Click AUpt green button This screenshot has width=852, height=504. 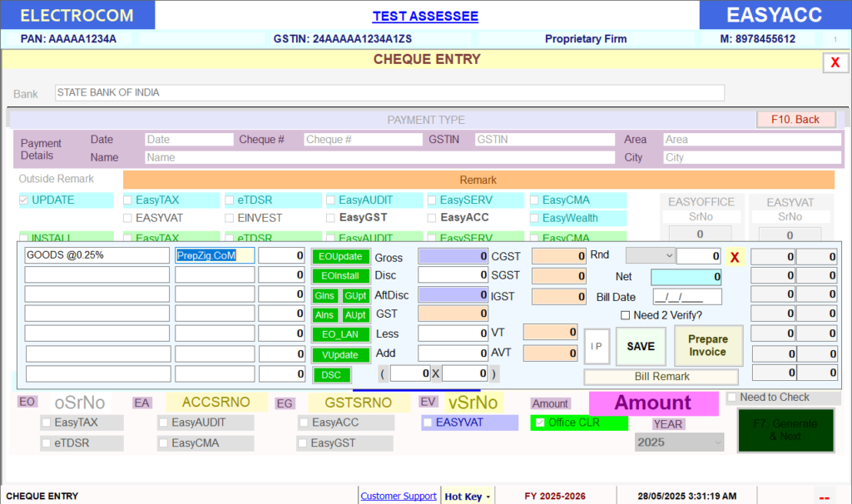(355, 315)
